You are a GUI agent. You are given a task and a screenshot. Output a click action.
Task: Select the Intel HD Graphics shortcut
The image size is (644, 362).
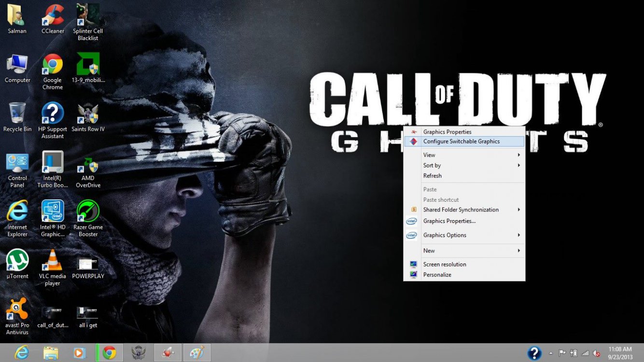53,219
